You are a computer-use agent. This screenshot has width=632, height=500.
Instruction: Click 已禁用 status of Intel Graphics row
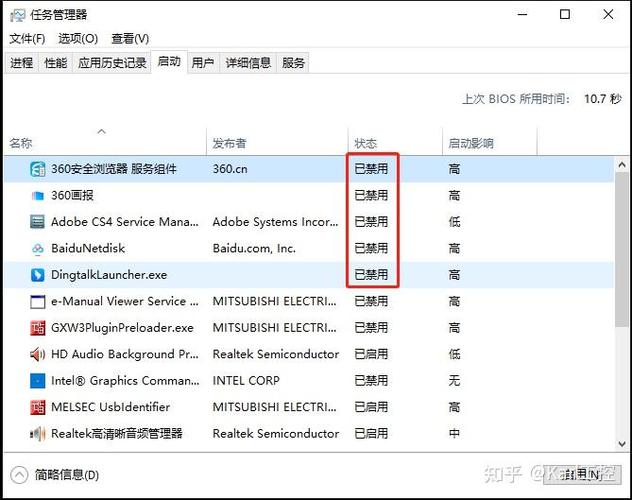click(371, 381)
